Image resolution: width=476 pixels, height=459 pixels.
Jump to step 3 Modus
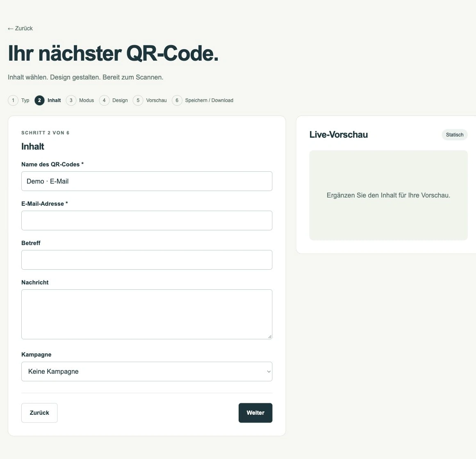pyautogui.click(x=80, y=100)
